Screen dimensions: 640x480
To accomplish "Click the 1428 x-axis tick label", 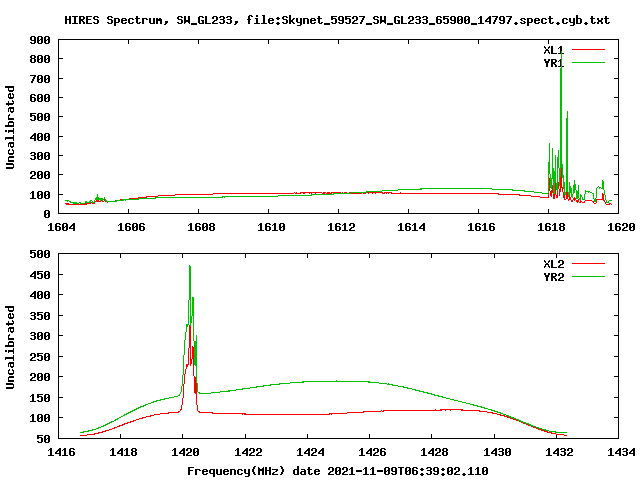I will (x=434, y=452).
